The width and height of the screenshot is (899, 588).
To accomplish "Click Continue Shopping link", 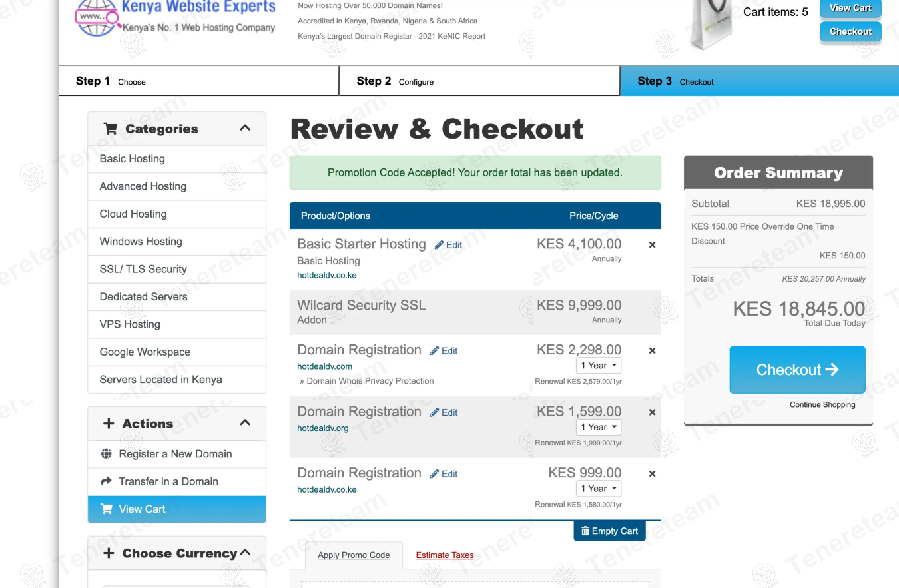I will (x=822, y=404).
